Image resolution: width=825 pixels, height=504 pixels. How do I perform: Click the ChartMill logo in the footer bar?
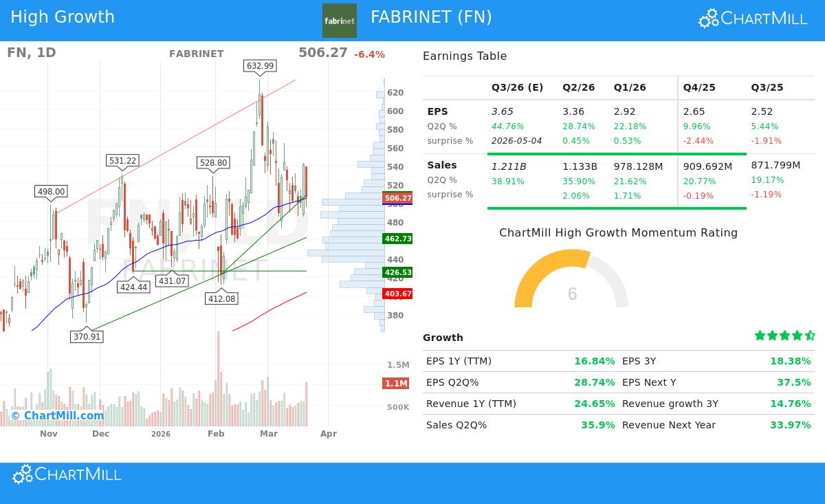pyautogui.click(x=66, y=474)
